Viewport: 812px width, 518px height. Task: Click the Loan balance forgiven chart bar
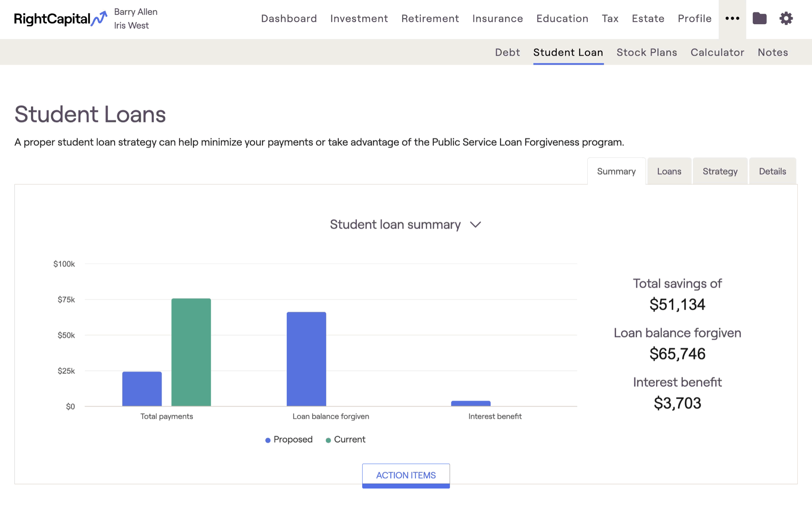click(307, 359)
